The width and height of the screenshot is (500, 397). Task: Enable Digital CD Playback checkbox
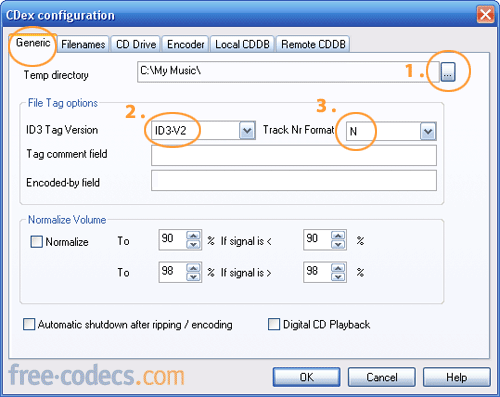click(x=274, y=324)
